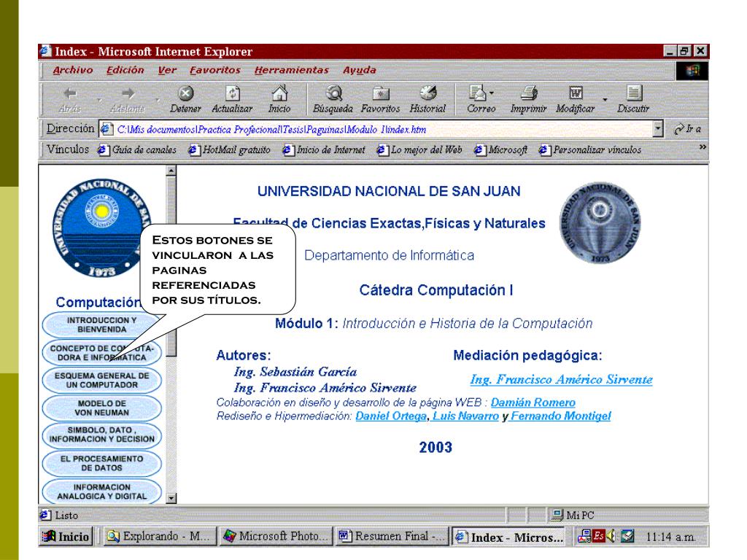
Task: Open the Atrás history dropdown arrow
Action: pos(99,100)
